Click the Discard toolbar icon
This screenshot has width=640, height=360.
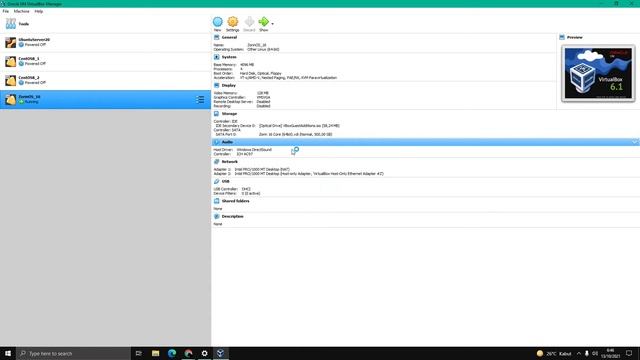[x=249, y=22]
